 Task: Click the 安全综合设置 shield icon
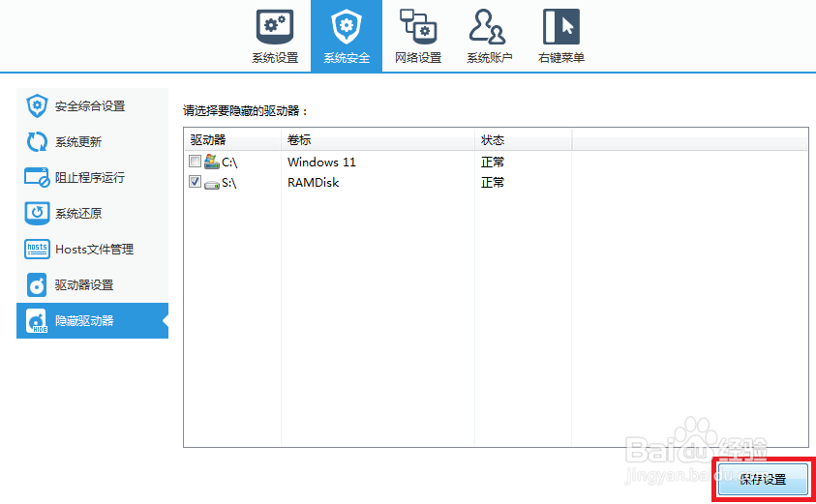pyautogui.click(x=37, y=106)
